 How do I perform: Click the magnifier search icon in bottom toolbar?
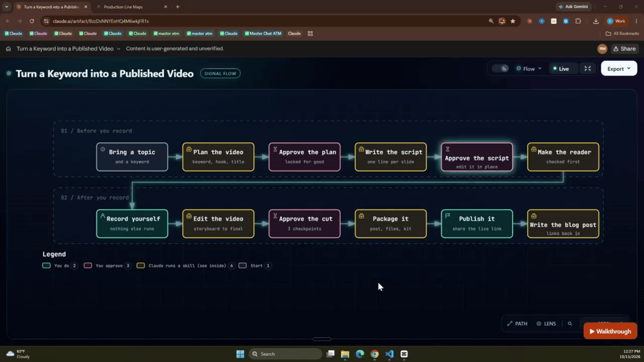click(570, 324)
